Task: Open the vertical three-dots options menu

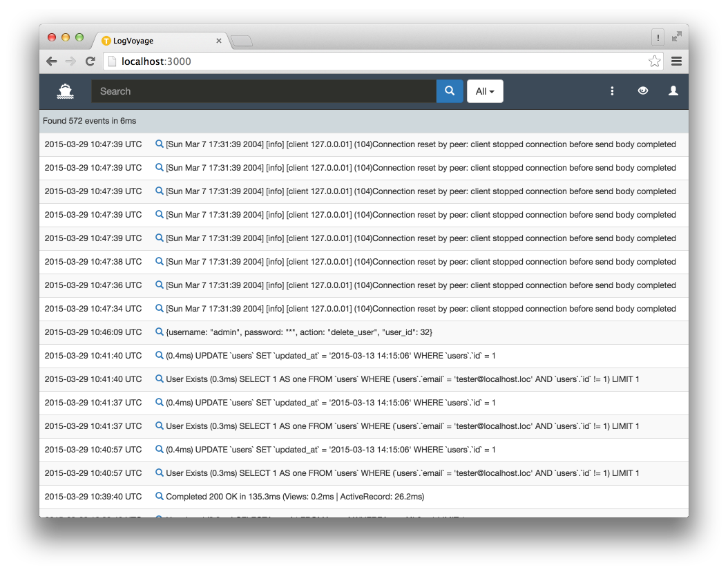Action: click(x=612, y=91)
